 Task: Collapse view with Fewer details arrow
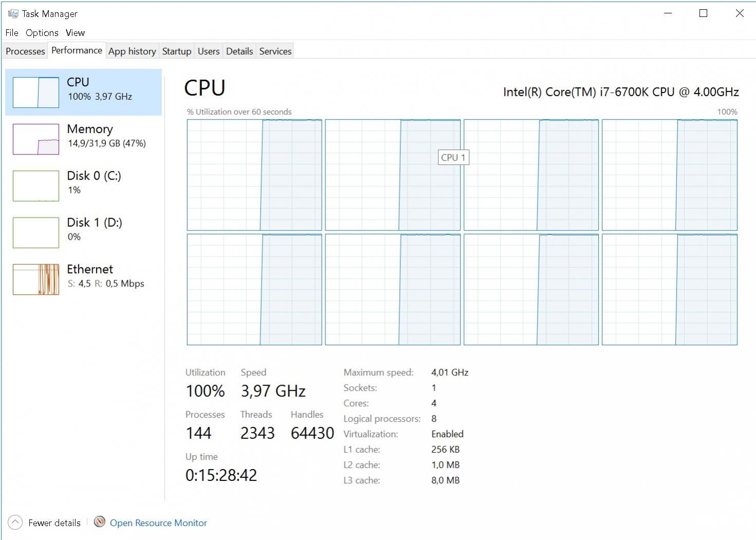click(15, 523)
